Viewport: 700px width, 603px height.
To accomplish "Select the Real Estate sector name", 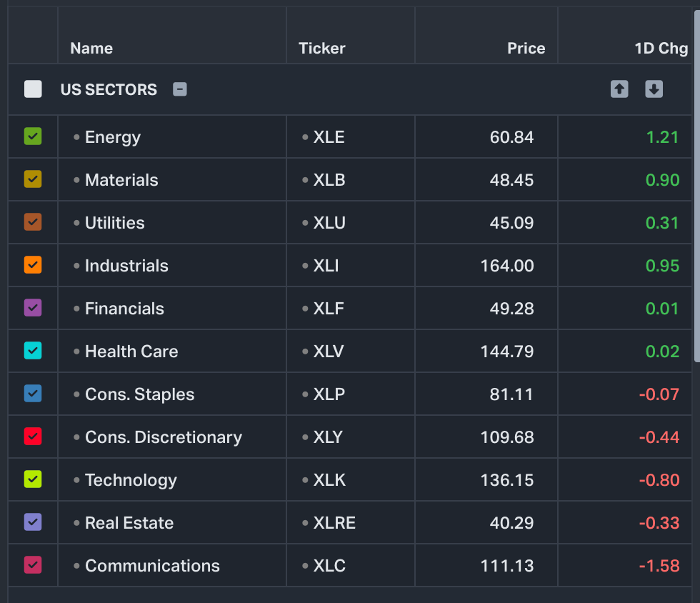I will click(x=129, y=523).
